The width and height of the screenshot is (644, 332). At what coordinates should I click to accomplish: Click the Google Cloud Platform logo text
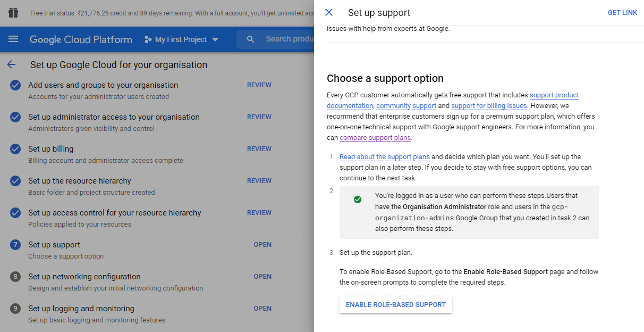(81, 39)
